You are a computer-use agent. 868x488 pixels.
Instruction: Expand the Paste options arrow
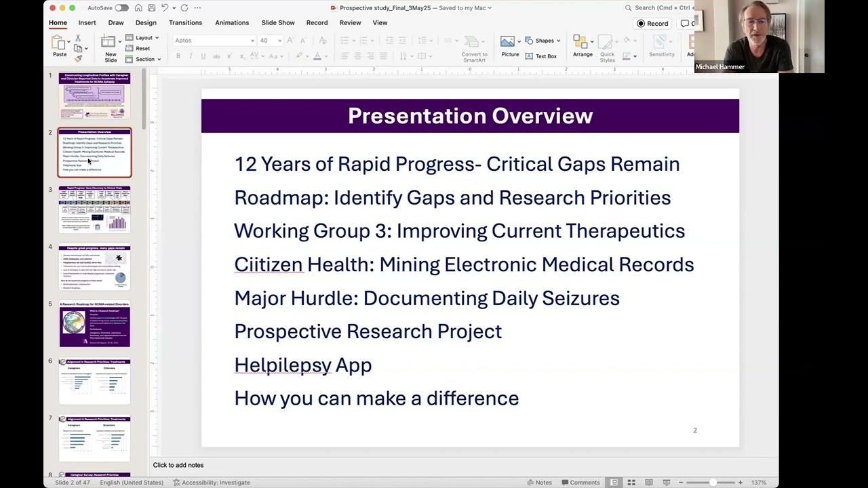tap(69, 41)
